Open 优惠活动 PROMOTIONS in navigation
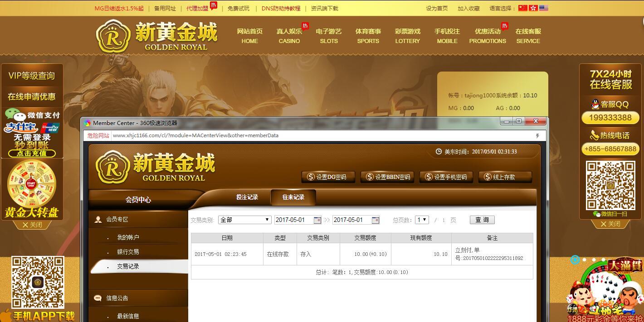The image size is (644, 322). pyautogui.click(x=488, y=36)
